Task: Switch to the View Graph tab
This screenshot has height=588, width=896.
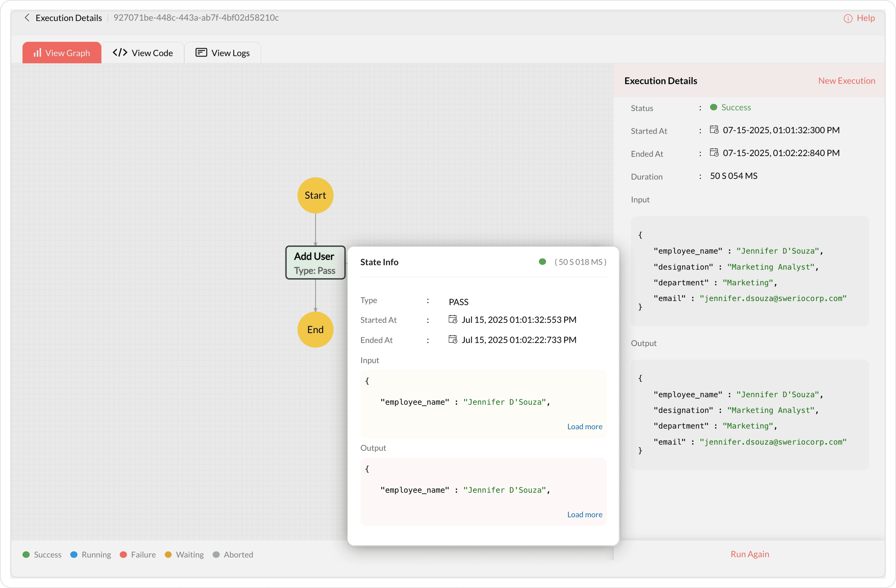Action: pos(62,53)
